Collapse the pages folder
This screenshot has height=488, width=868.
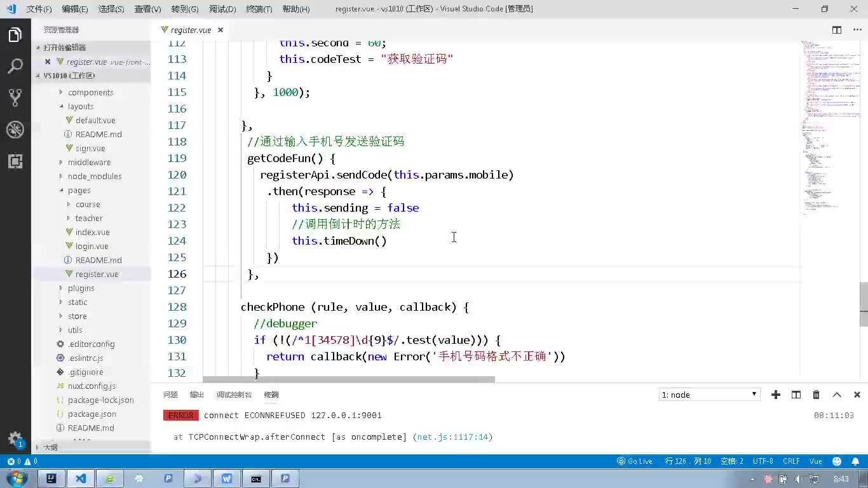click(x=92, y=190)
